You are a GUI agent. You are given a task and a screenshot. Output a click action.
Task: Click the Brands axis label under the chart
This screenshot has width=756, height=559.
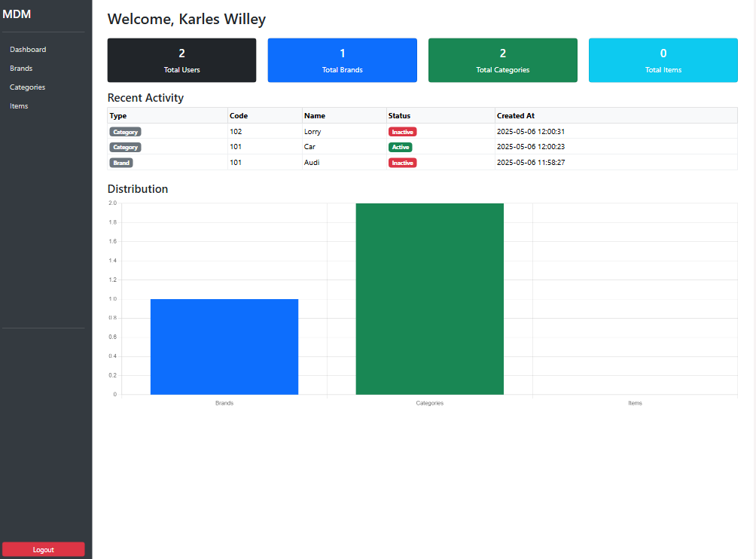coord(224,403)
